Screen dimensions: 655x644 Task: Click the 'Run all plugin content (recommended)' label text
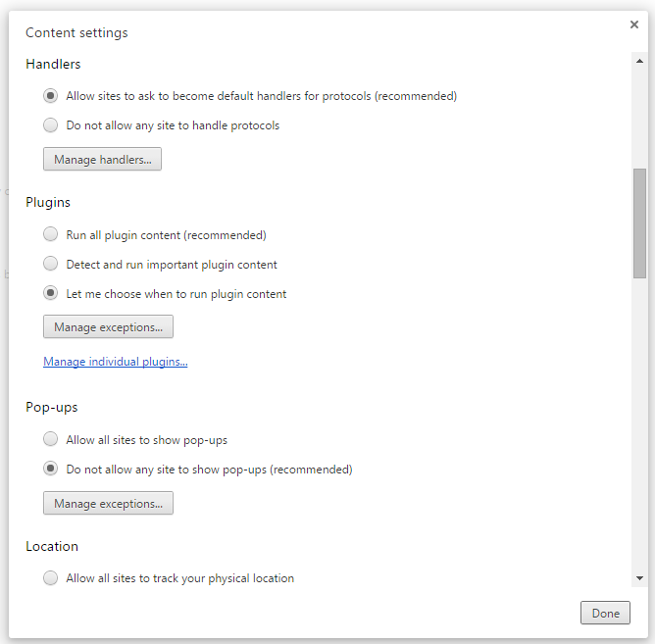(x=166, y=235)
